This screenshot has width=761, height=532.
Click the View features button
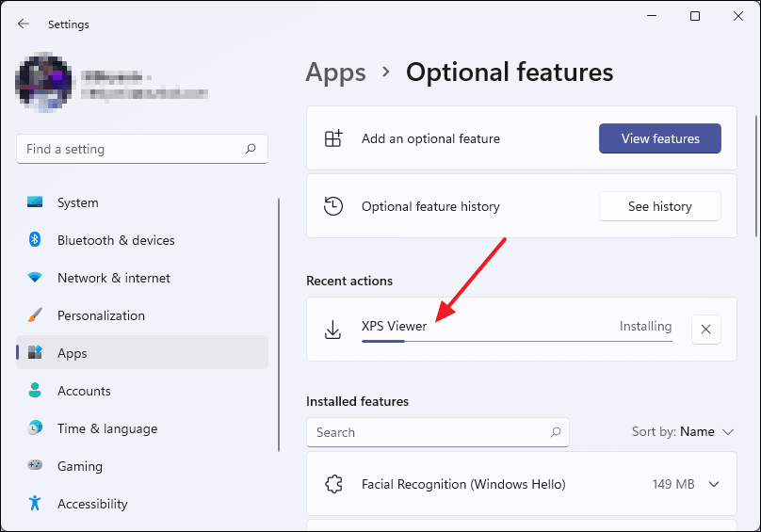[659, 138]
